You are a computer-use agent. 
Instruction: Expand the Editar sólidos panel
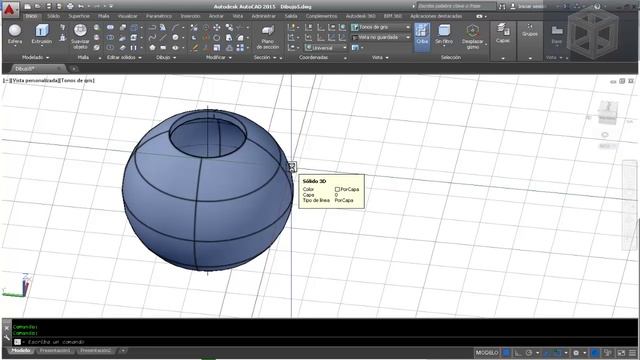[x=124, y=58]
